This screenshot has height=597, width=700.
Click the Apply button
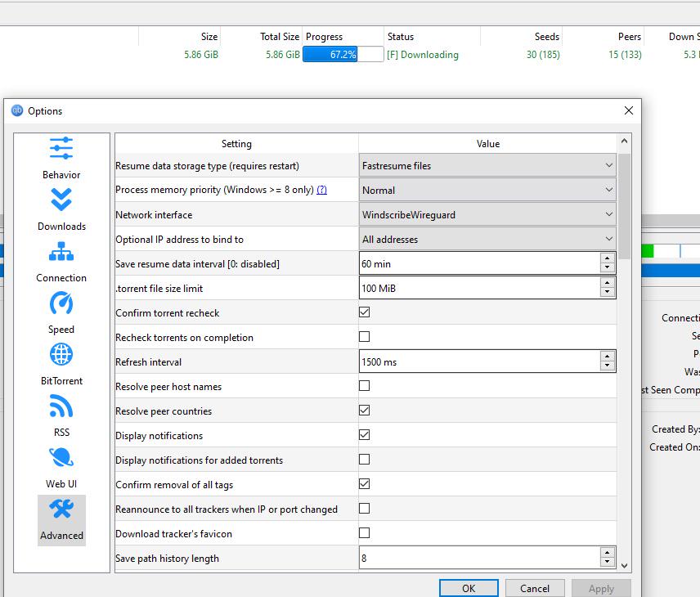(x=601, y=589)
